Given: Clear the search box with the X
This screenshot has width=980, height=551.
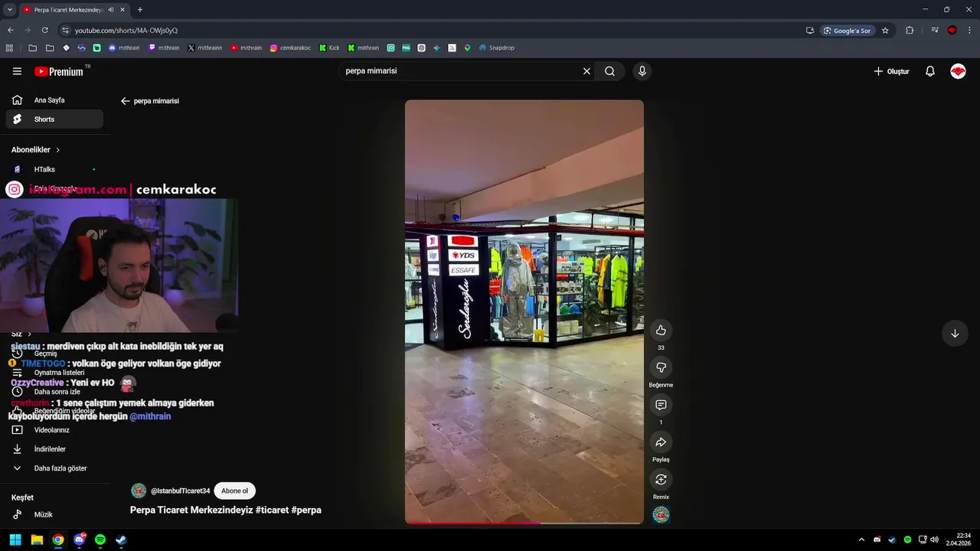Looking at the screenshot, I should [586, 71].
